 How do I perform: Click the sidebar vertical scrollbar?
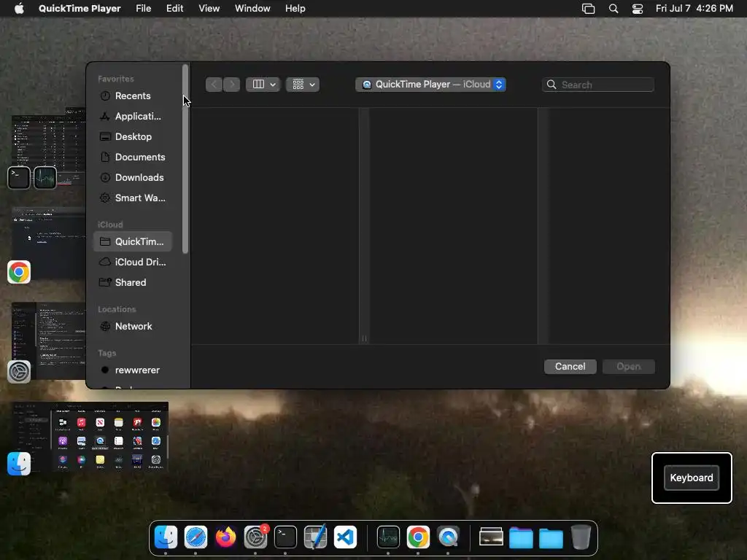point(185,159)
